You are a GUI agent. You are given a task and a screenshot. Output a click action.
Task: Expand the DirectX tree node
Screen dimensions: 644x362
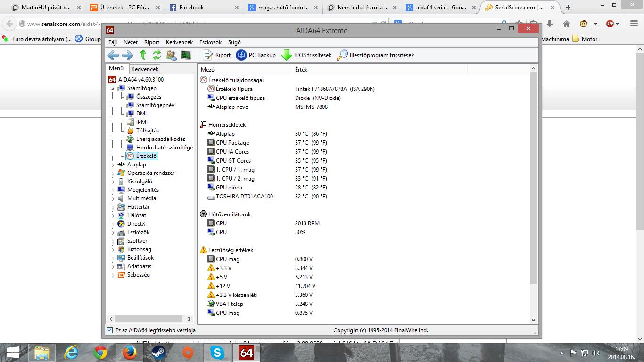point(113,224)
